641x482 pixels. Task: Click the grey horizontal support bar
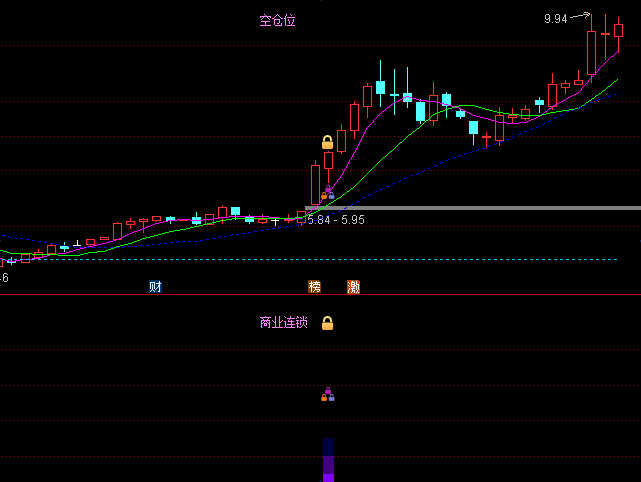[473, 208]
